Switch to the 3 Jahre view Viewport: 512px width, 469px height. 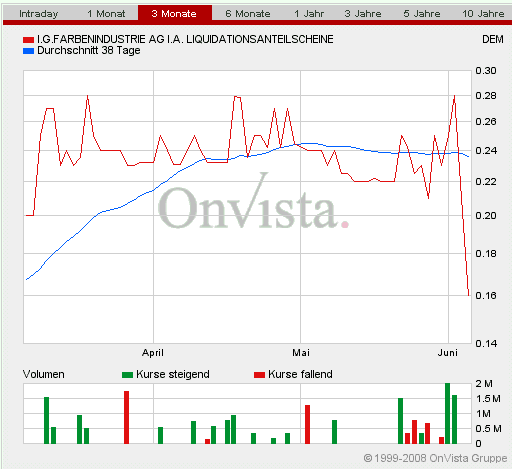tap(363, 14)
